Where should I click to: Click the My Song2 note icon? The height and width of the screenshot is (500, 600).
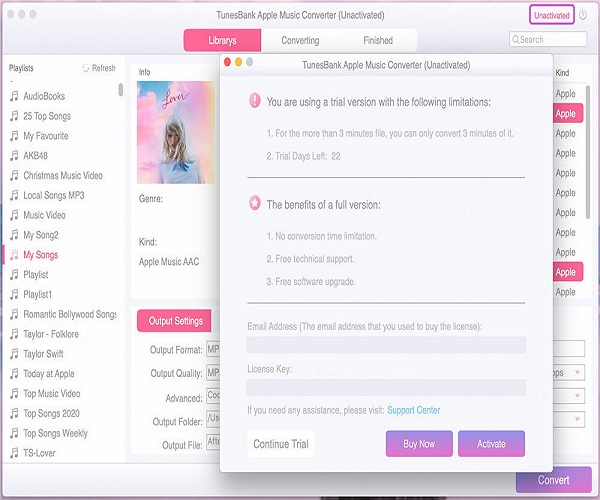point(14,235)
